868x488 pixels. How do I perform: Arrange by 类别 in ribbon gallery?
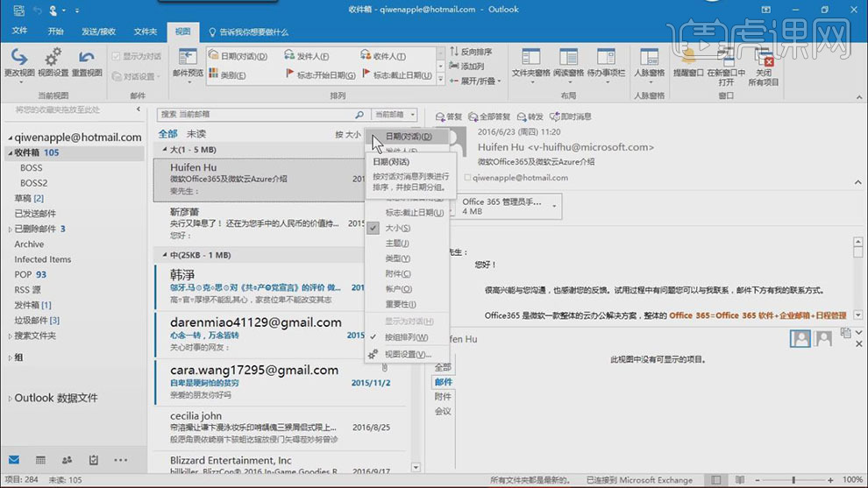[x=227, y=74]
